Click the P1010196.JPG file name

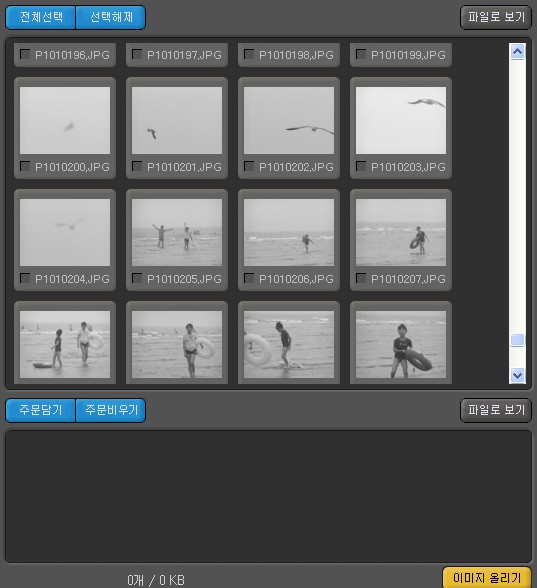[x=72, y=55]
